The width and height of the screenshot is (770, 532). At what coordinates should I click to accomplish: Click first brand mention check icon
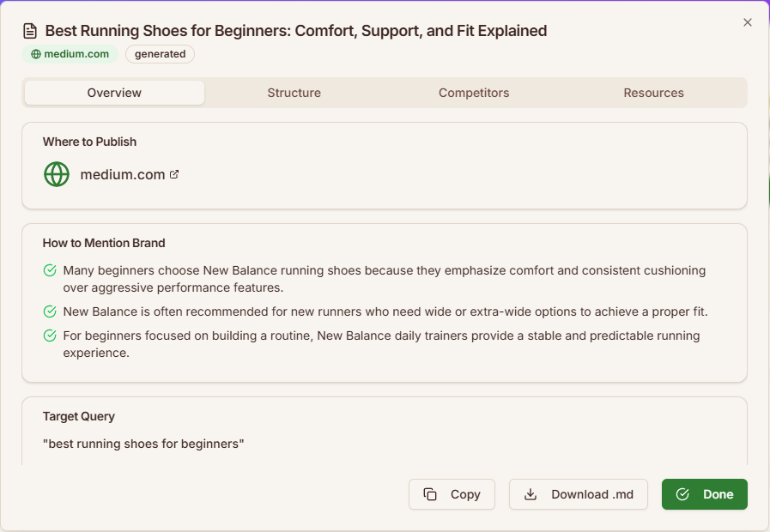[50, 271]
